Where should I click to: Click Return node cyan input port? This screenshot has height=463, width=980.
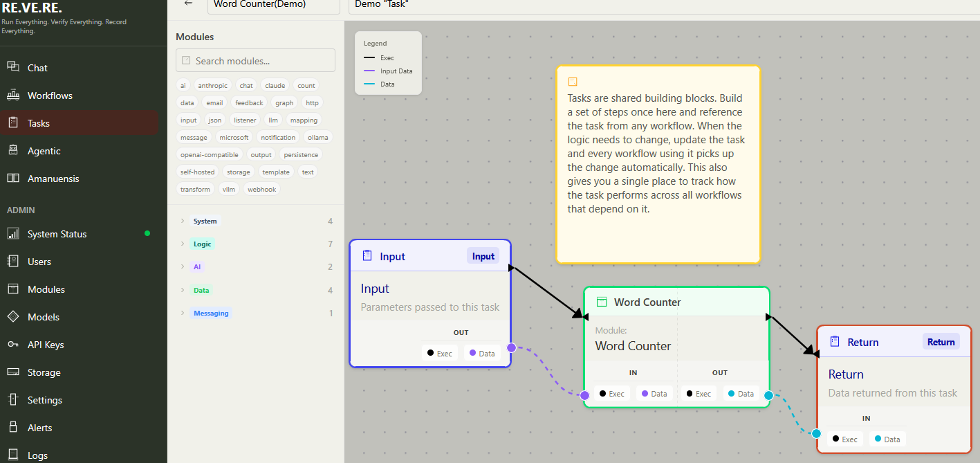click(x=816, y=434)
